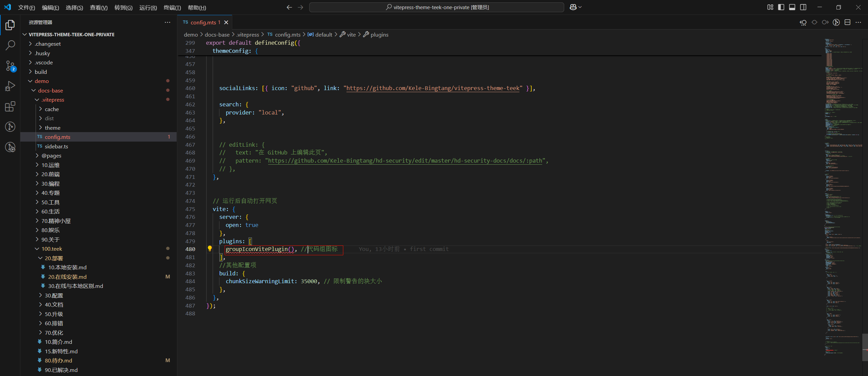Open the Run and Debug view
868x376 pixels.
10,86
